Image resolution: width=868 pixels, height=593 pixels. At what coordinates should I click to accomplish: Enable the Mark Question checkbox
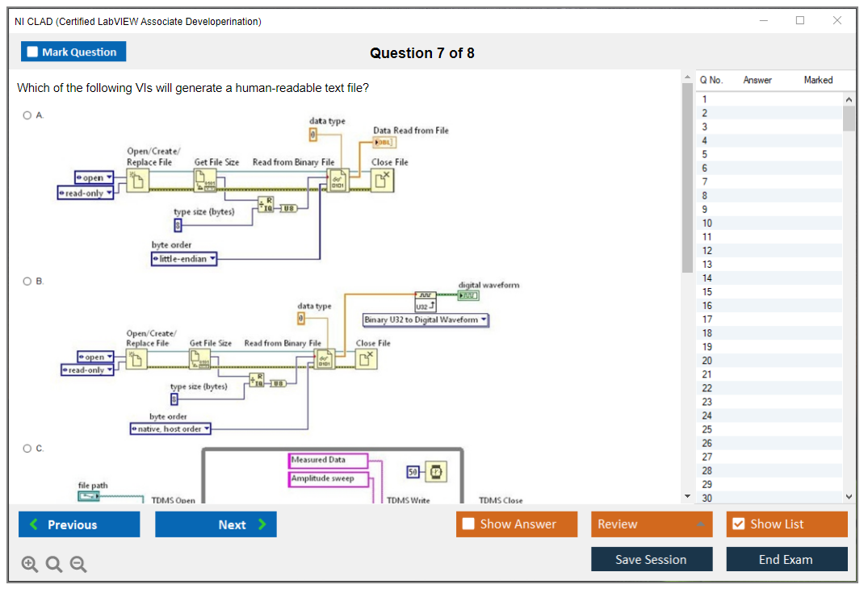tap(33, 52)
